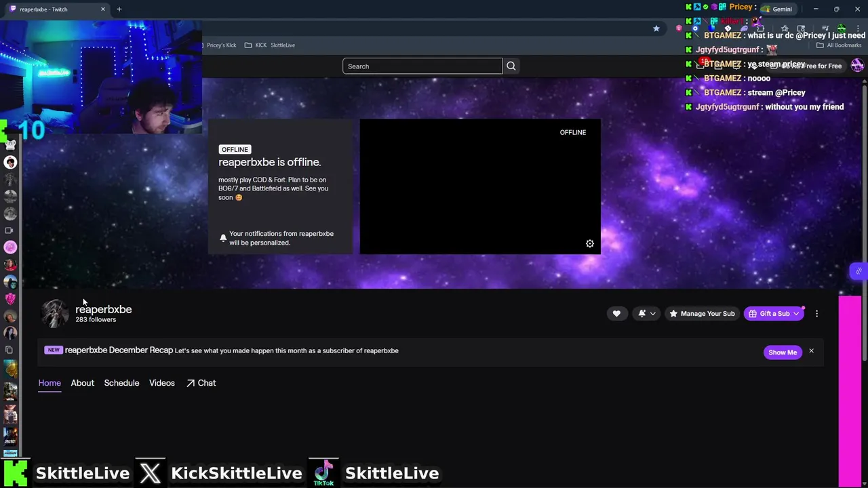Open notification bell dropdown for reaperbxbe

tap(646, 313)
